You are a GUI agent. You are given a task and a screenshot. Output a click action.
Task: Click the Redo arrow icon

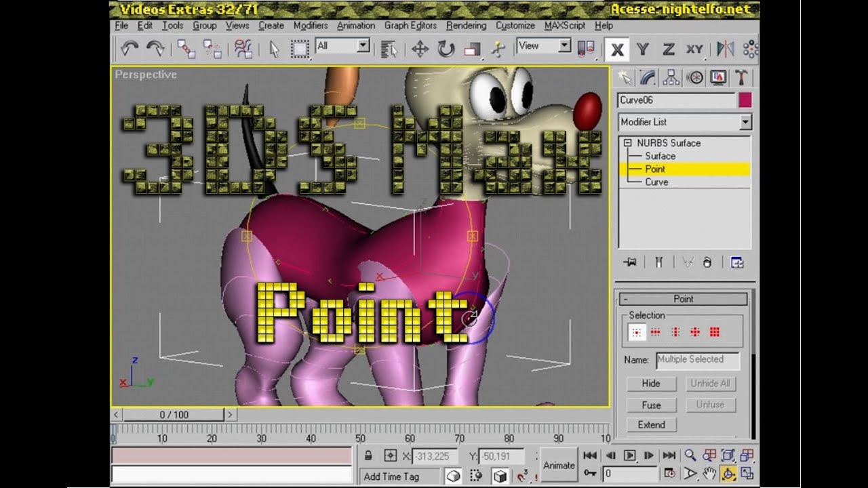point(155,48)
